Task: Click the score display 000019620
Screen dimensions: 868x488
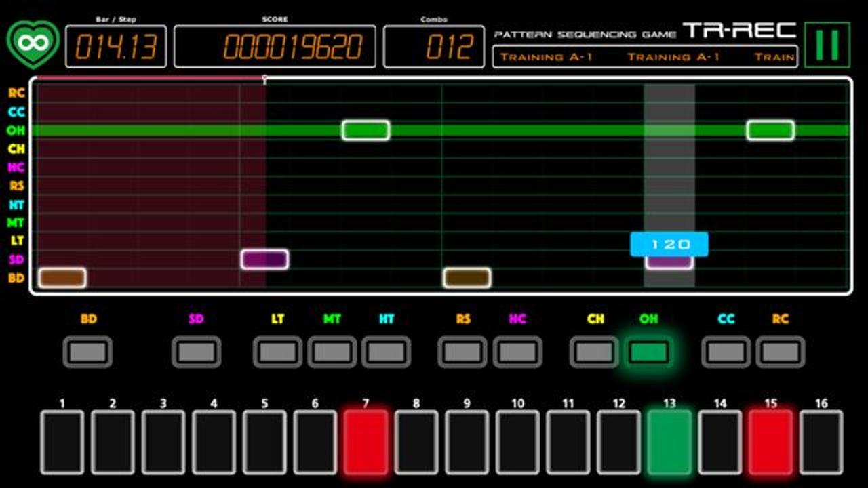Action: [275, 47]
